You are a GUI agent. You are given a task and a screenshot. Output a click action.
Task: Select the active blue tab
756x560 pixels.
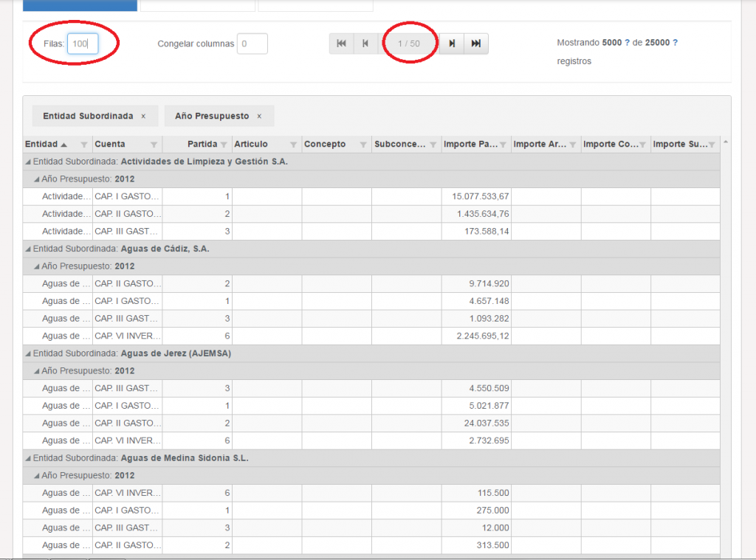(x=80, y=5)
